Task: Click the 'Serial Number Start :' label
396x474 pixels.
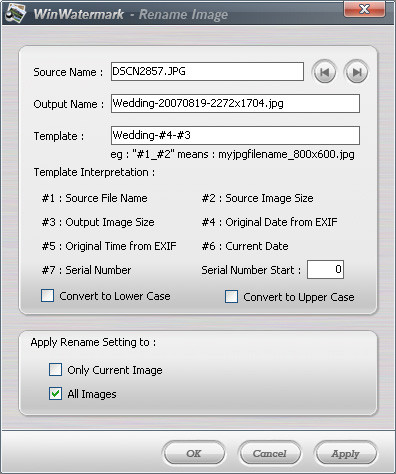Action: (x=251, y=270)
